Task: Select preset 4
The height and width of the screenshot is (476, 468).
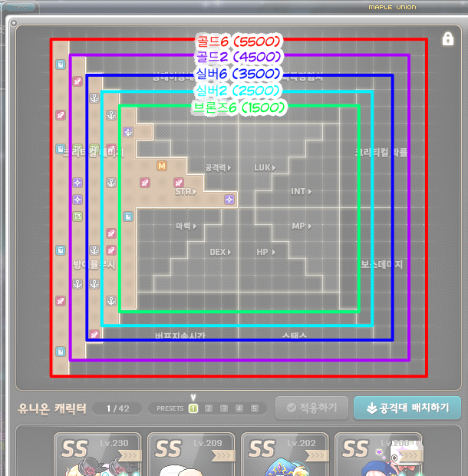Action: pos(239,408)
